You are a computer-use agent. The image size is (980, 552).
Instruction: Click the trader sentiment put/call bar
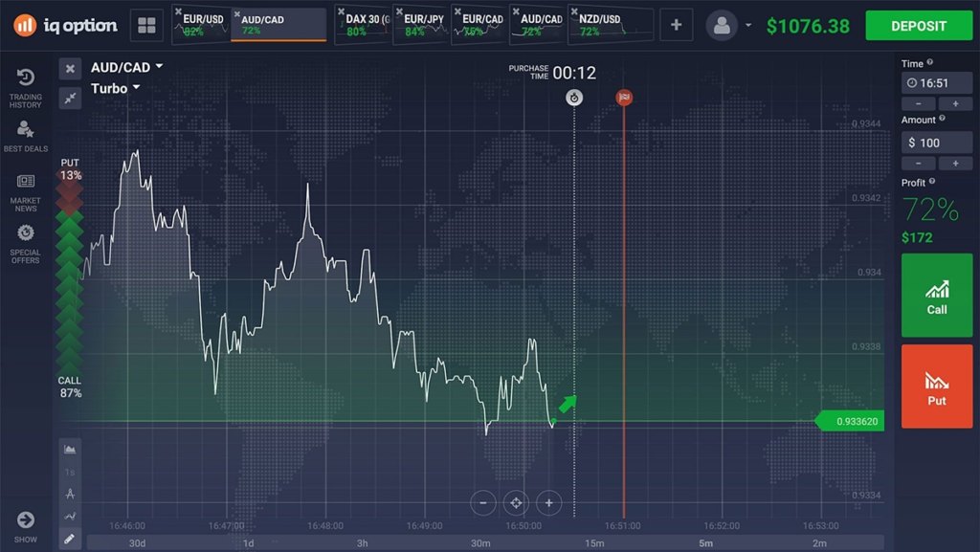[69, 277]
